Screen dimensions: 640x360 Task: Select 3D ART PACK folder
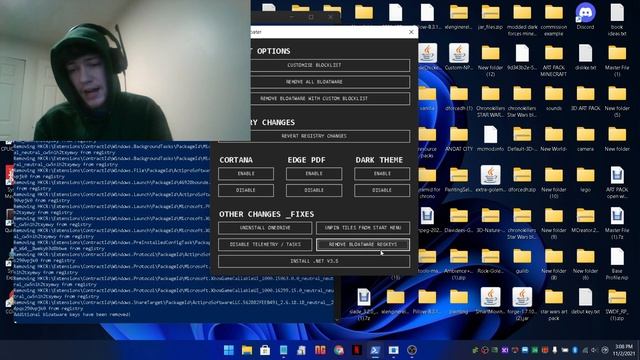point(585,98)
